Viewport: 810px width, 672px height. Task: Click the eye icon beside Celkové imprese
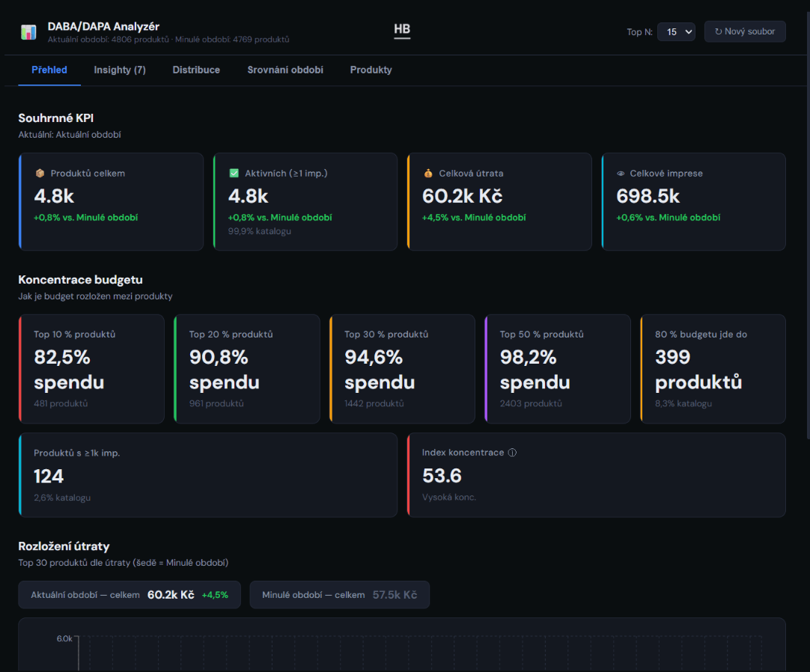tap(621, 174)
